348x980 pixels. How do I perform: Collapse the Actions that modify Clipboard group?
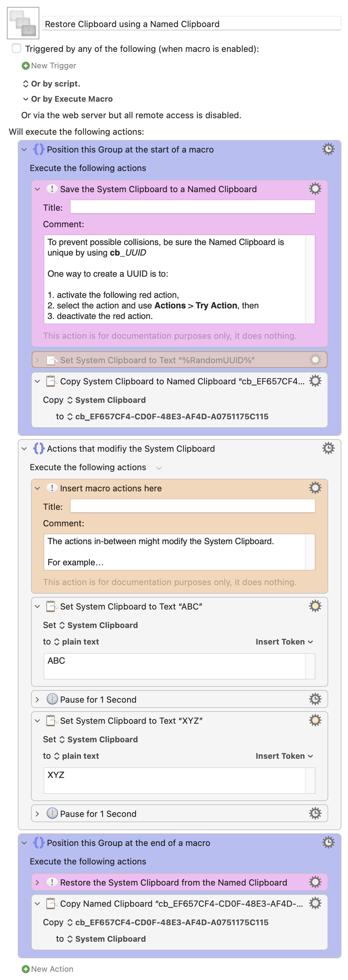click(x=24, y=448)
